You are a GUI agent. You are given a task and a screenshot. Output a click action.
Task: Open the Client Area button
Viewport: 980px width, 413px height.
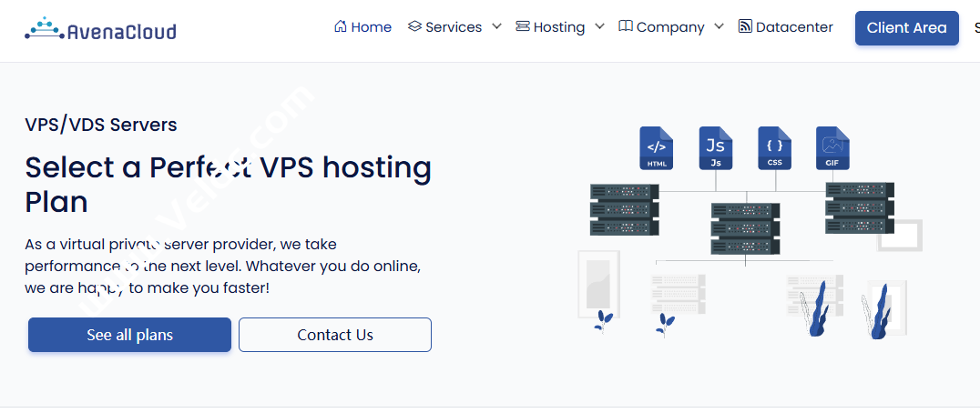[x=907, y=28]
